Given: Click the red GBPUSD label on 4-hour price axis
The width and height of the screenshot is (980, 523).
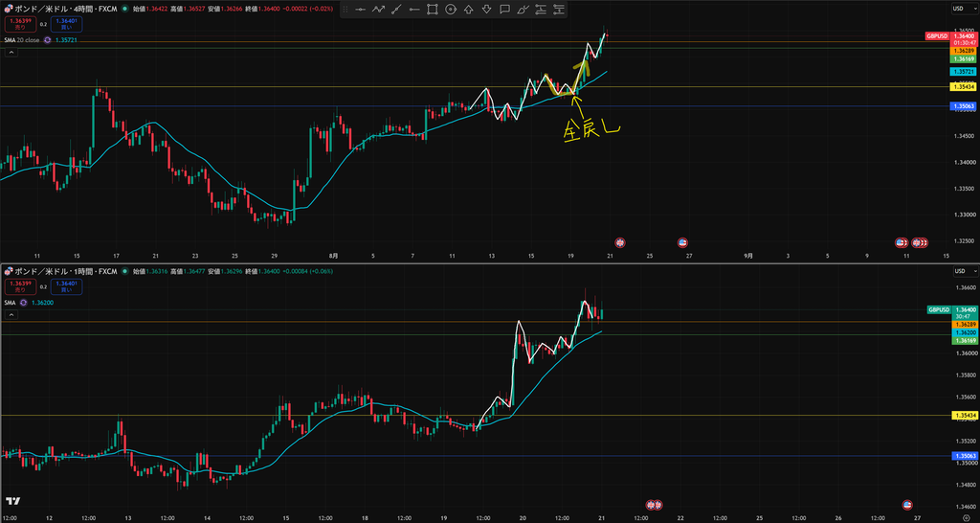Looking at the screenshot, I should [x=937, y=36].
